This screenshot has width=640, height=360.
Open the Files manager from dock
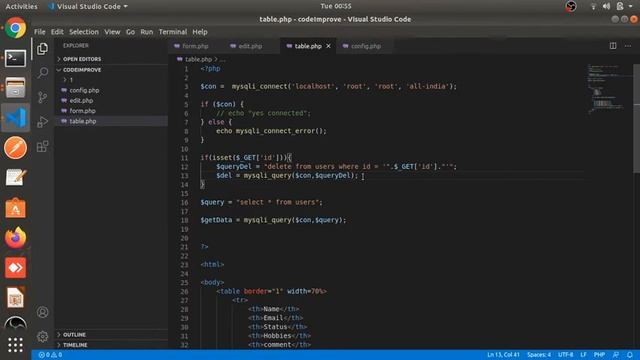[16, 88]
